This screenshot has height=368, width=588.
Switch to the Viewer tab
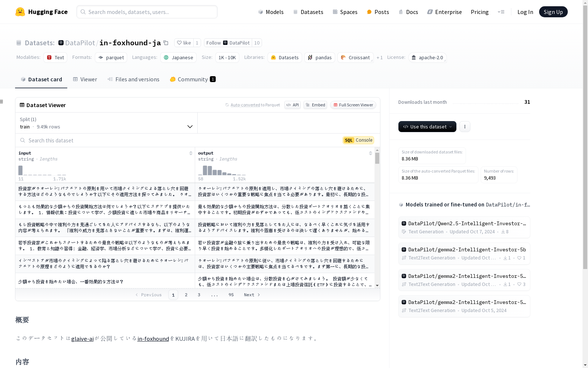pos(85,79)
